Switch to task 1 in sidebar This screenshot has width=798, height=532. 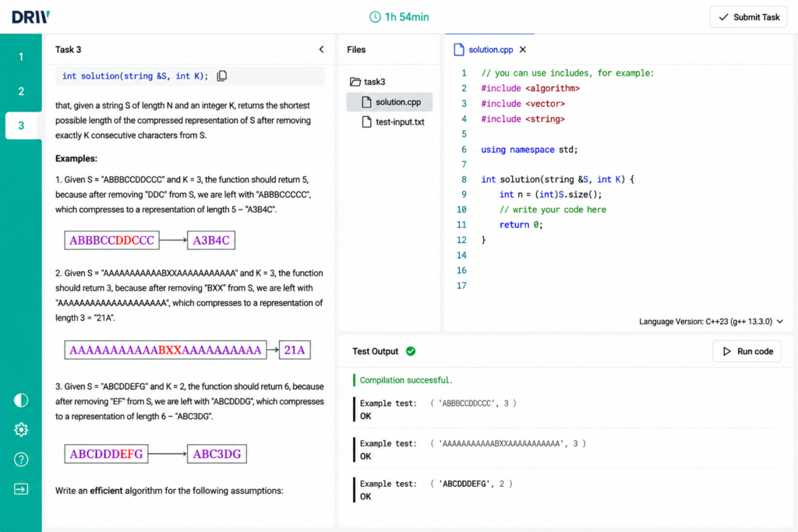[21, 57]
